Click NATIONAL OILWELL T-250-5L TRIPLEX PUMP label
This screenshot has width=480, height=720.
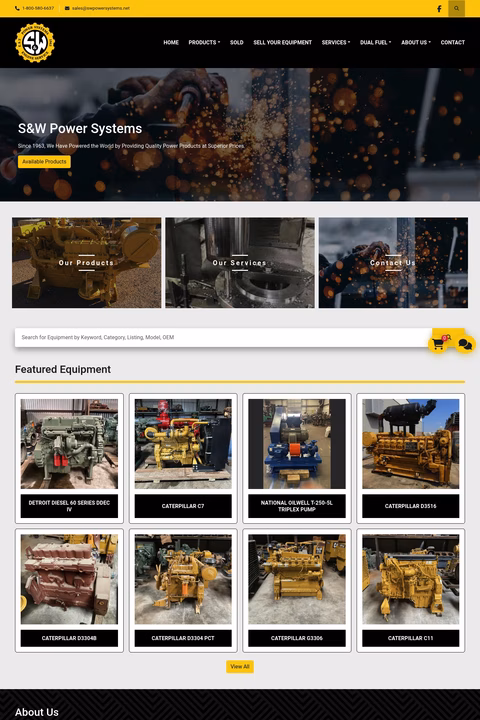click(x=297, y=506)
